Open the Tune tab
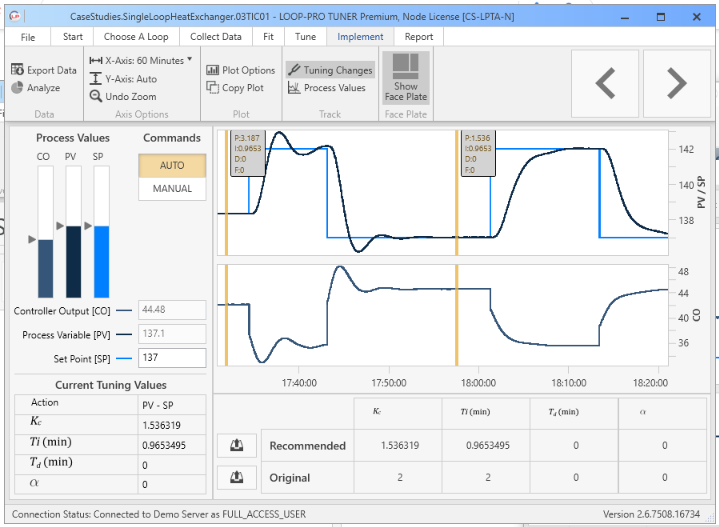 click(305, 37)
